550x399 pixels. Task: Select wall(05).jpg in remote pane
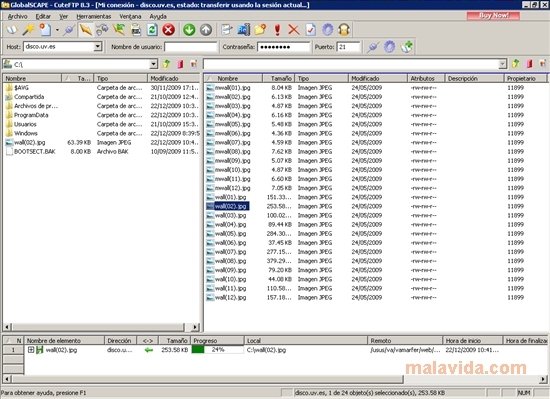point(230,234)
